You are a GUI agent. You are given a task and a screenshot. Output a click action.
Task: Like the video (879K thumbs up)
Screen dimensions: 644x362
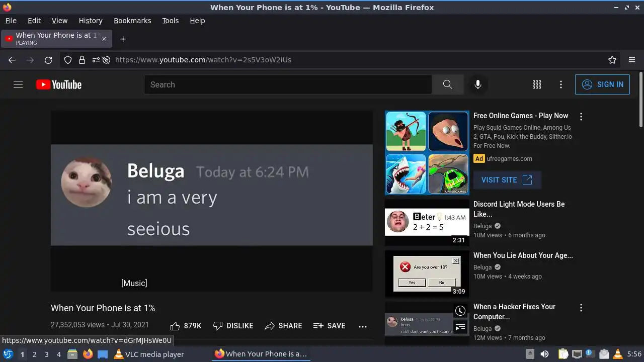click(186, 326)
